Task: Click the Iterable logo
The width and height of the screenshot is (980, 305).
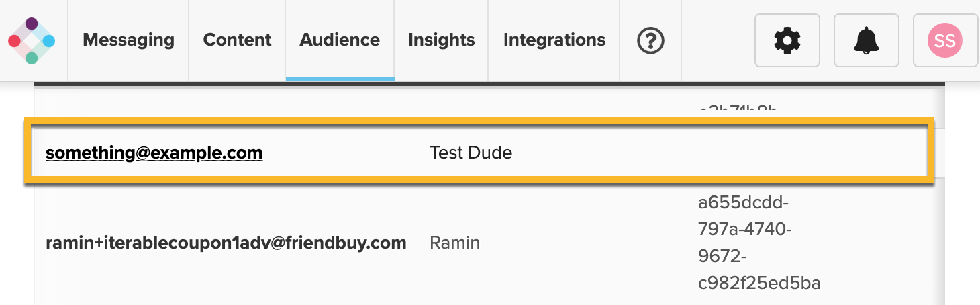Action: (x=32, y=41)
